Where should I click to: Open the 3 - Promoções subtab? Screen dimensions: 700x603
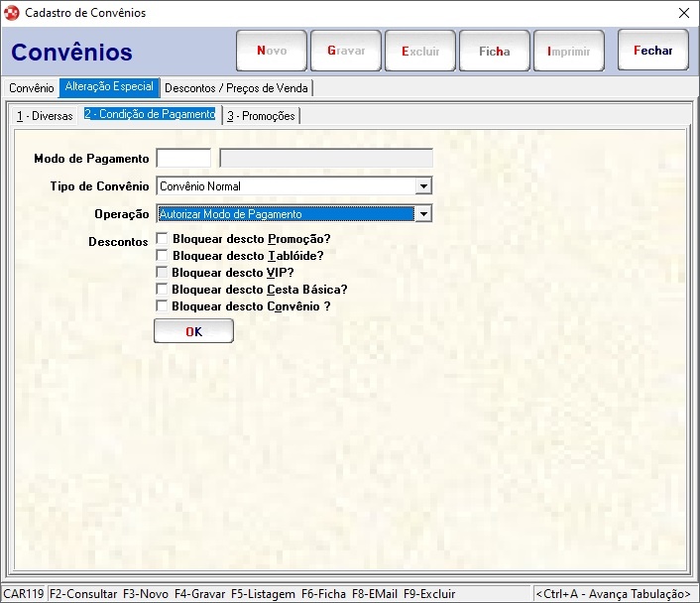pos(261,116)
